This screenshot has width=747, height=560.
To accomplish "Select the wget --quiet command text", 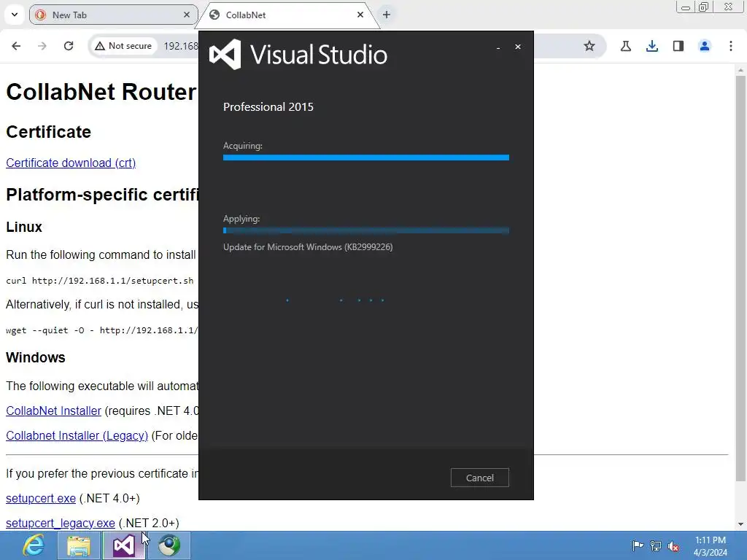I will [x=101, y=330].
